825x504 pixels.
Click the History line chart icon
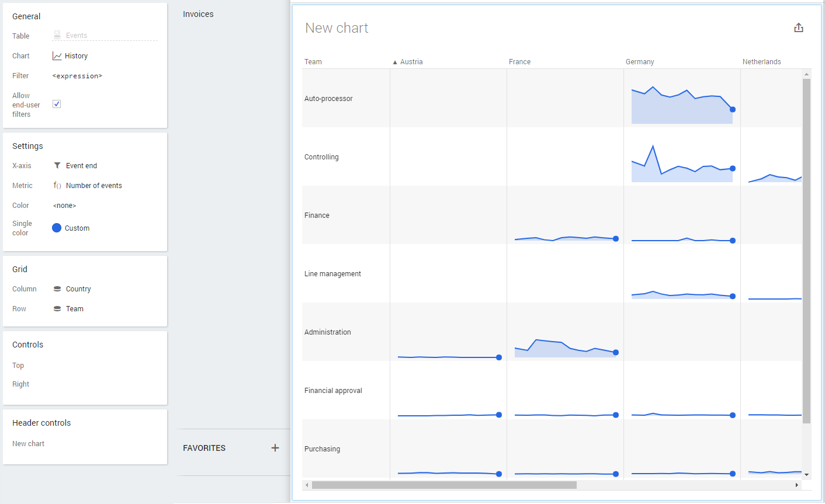57,56
